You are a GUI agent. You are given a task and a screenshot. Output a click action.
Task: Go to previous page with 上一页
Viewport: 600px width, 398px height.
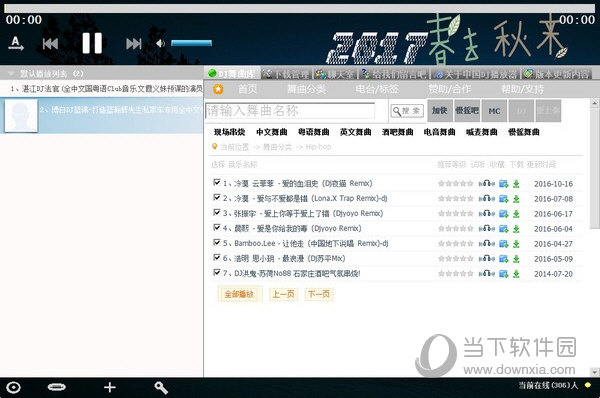point(284,294)
